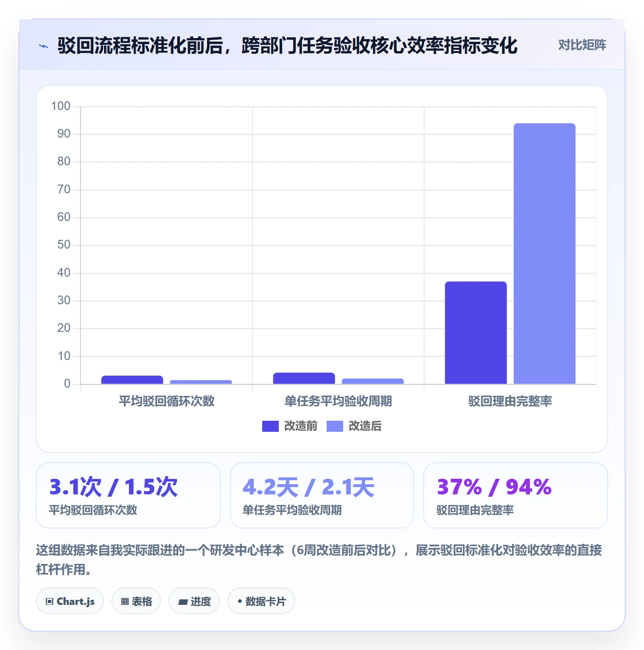
Task: Click the x-axis label 平均驳回循环次数
Action: (167, 401)
